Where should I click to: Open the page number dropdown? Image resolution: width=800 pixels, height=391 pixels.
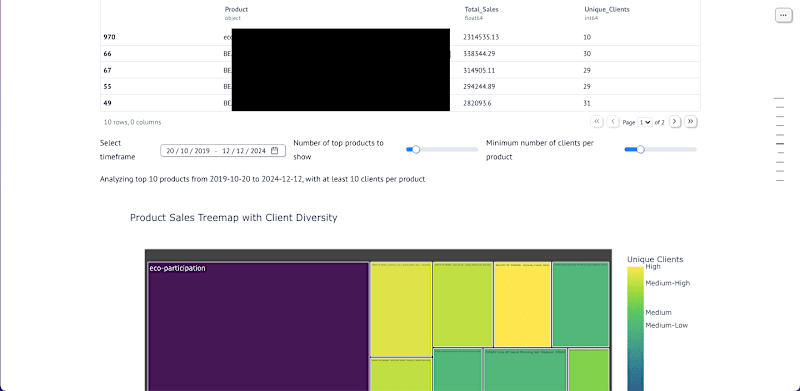click(x=645, y=122)
